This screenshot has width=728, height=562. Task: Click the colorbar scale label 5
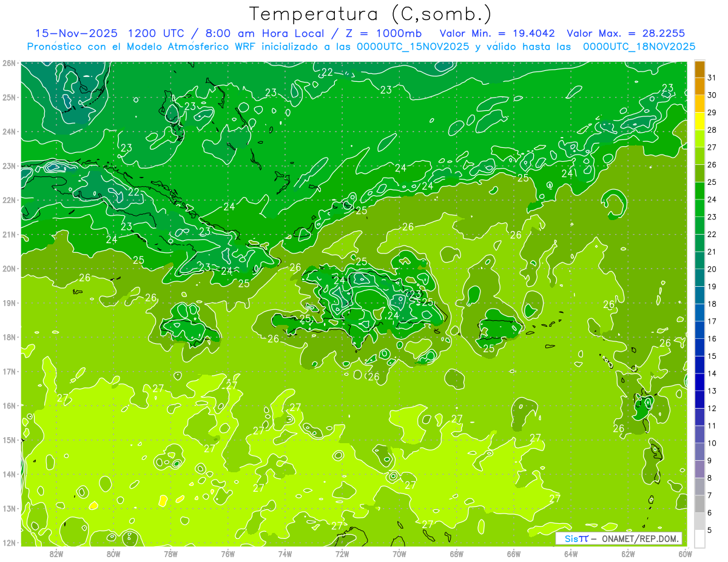[710, 530]
